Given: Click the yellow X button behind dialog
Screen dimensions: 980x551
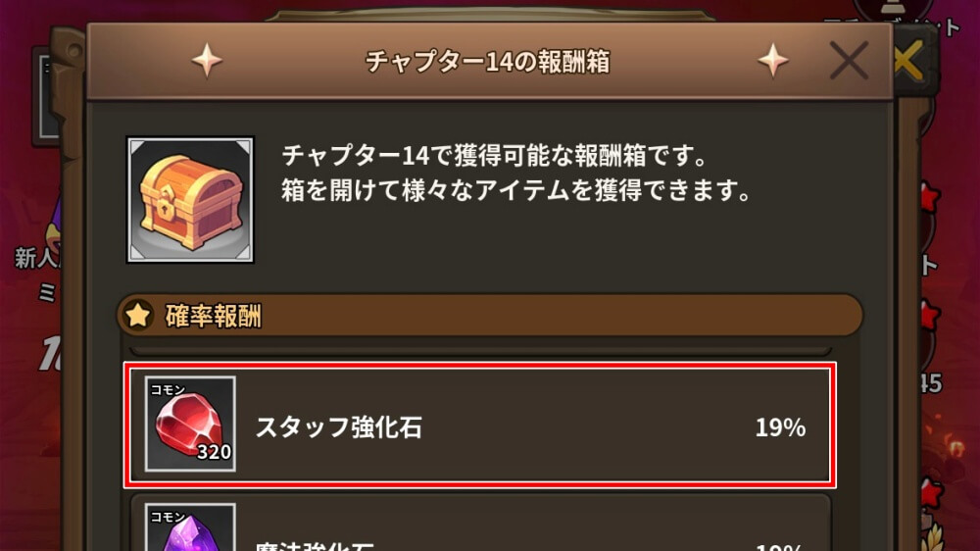Looking at the screenshot, I should [908, 61].
